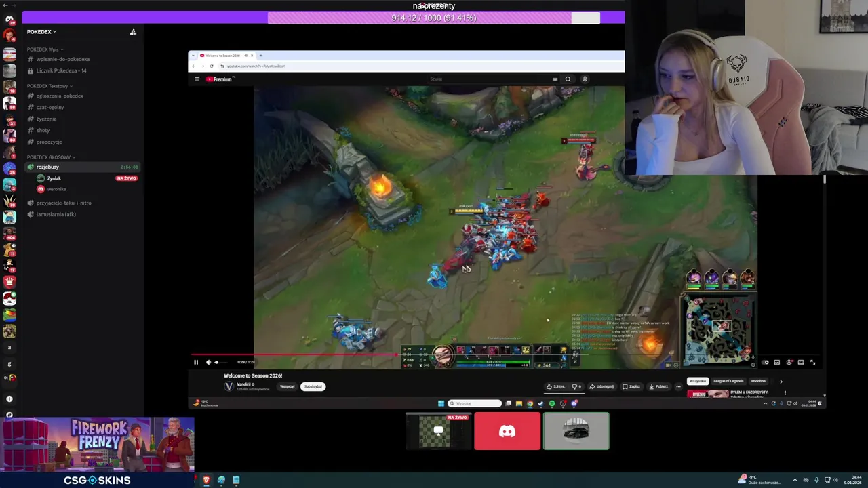Screen dimensions: 868x488
Task: Click the YouTube search magnifier button
Action: [x=568, y=79]
